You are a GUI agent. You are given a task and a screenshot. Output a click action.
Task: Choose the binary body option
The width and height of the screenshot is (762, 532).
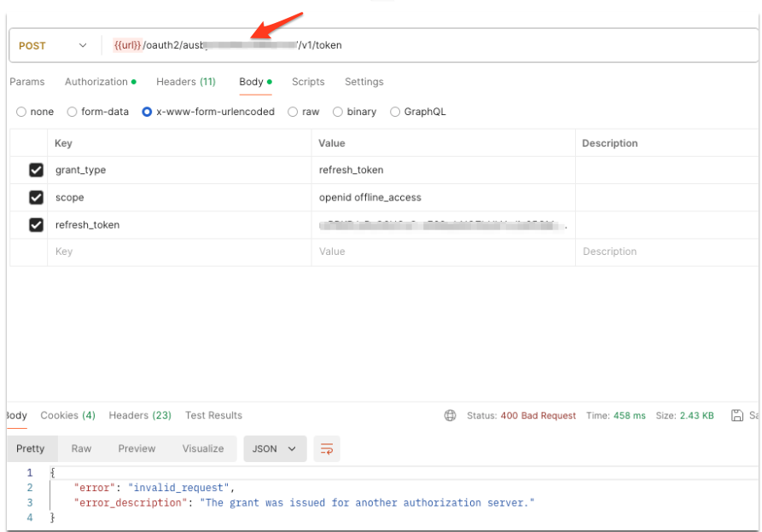point(354,112)
